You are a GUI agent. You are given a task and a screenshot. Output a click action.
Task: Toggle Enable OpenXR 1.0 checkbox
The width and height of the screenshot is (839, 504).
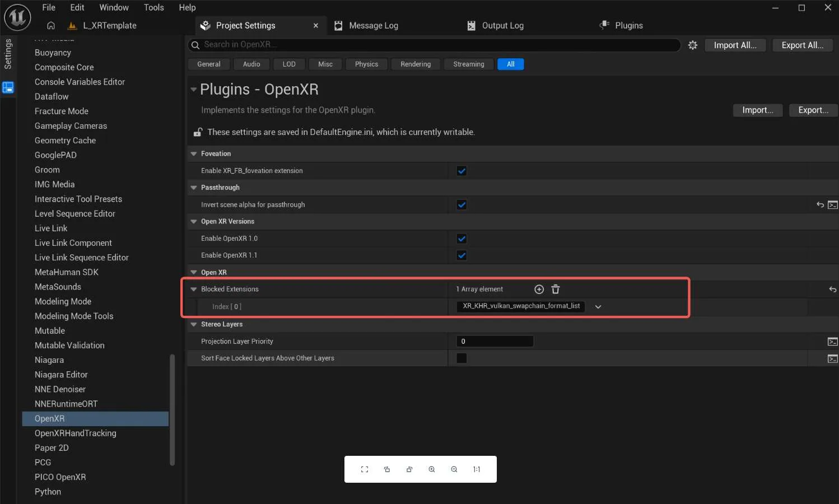tap(462, 239)
